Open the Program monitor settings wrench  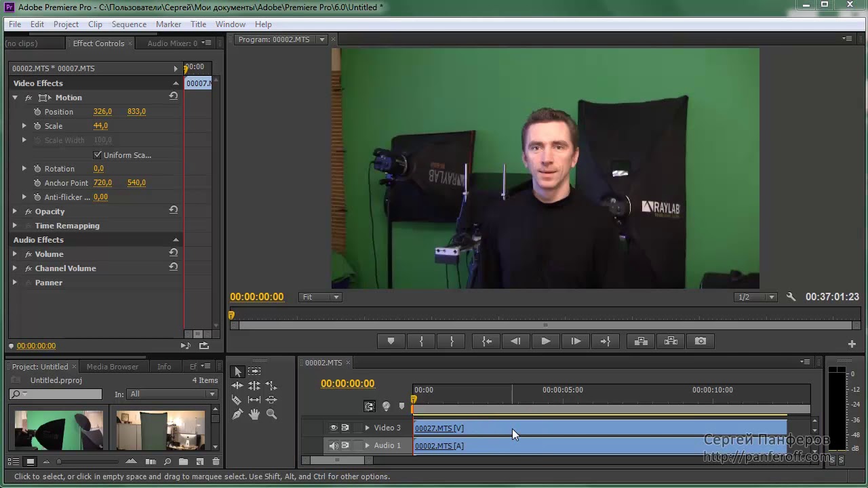point(791,297)
